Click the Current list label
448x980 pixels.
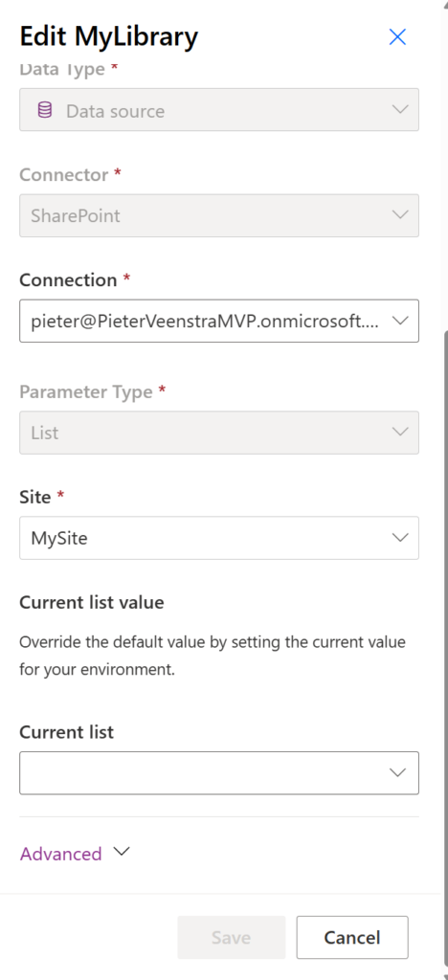coord(67,732)
